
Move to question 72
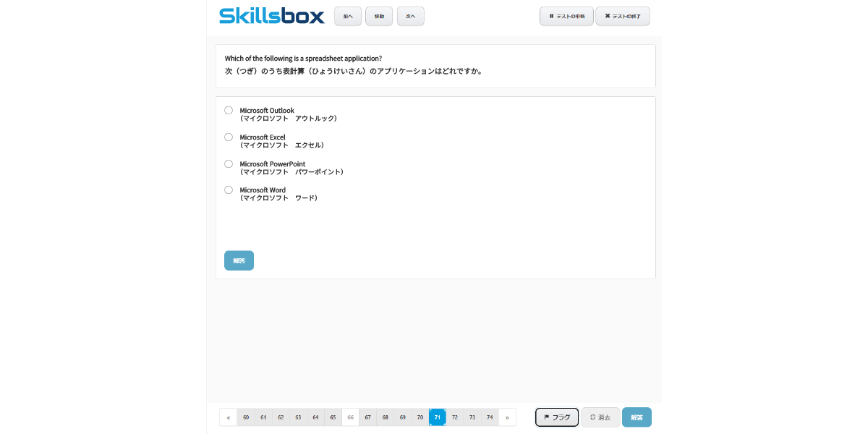point(455,417)
